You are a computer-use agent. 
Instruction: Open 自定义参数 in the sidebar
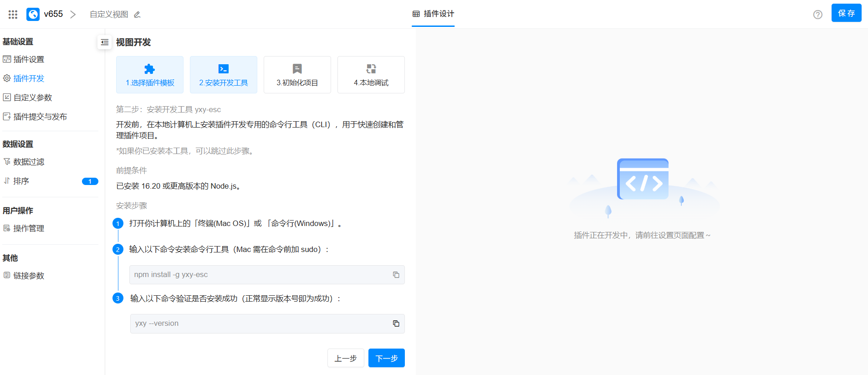tap(33, 98)
